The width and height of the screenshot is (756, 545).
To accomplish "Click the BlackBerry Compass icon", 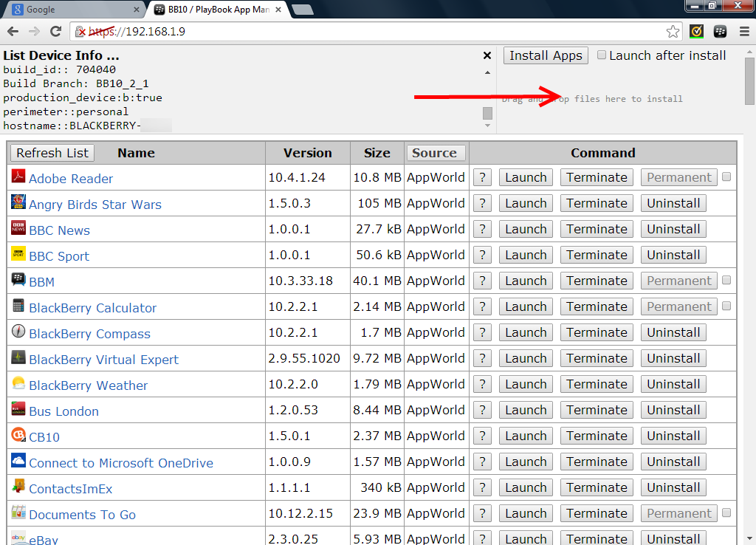I will [18, 331].
